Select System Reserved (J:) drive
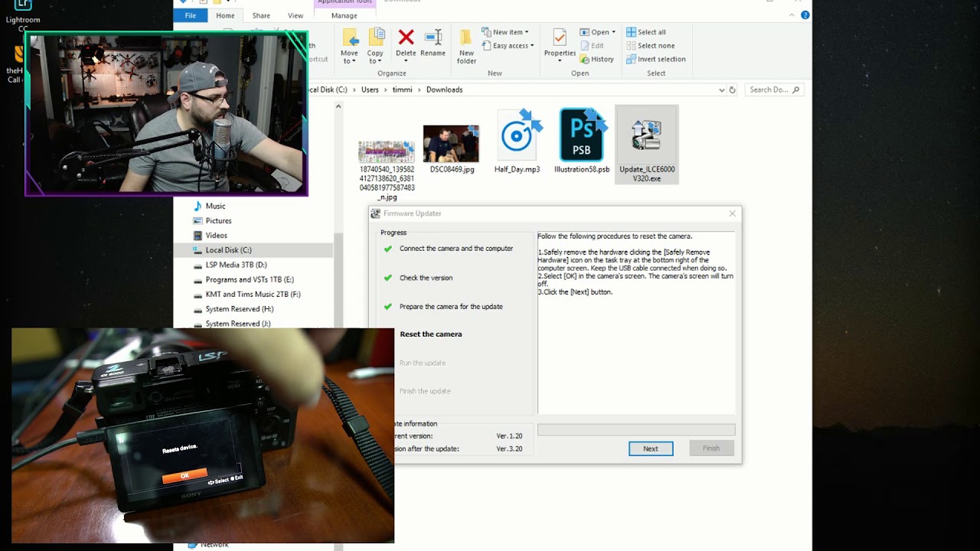The width and height of the screenshot is (980, 551). pyautogui.click(x=237, y=323)
